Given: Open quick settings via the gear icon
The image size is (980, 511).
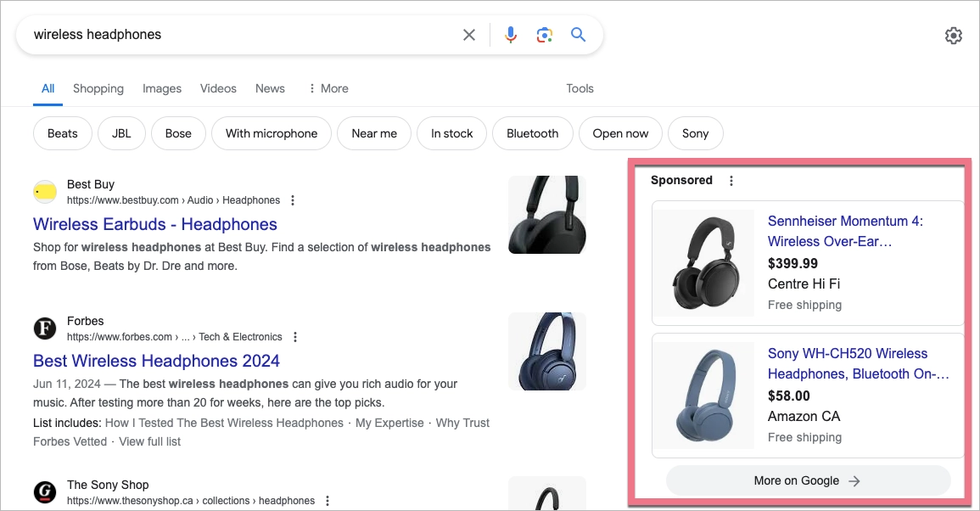Looking at the screenshot, I should click(x=953, y=35).
